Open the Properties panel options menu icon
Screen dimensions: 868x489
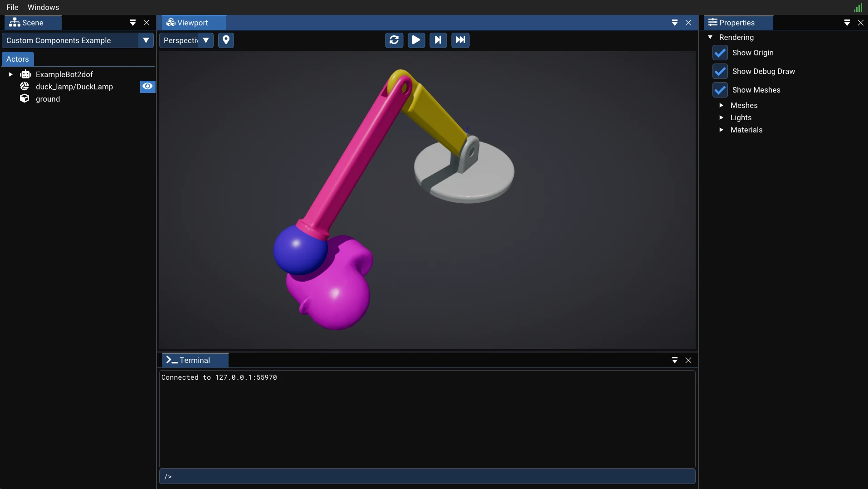coord(847,23)
